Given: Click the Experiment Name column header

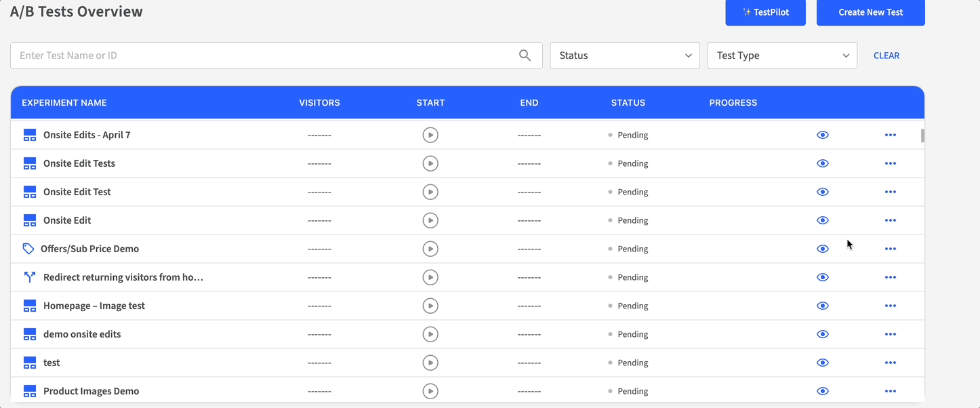Looking at the screenshot, I should click(64, 103).
